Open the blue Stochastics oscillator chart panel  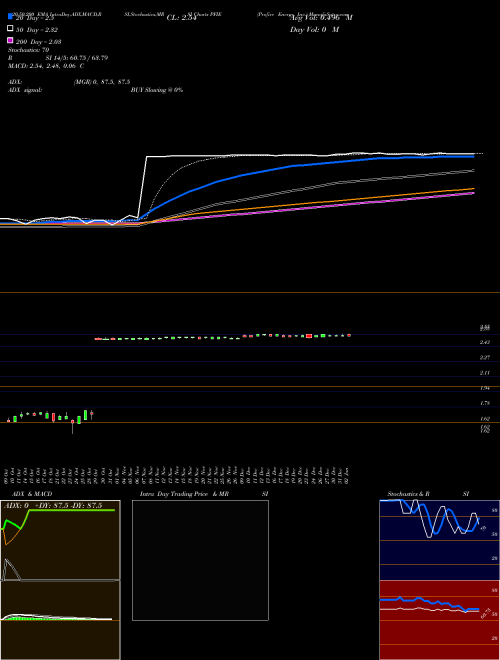439,540
